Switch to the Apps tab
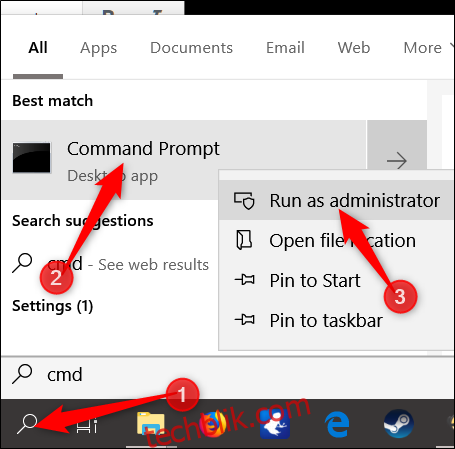 (x=98, y=48)
